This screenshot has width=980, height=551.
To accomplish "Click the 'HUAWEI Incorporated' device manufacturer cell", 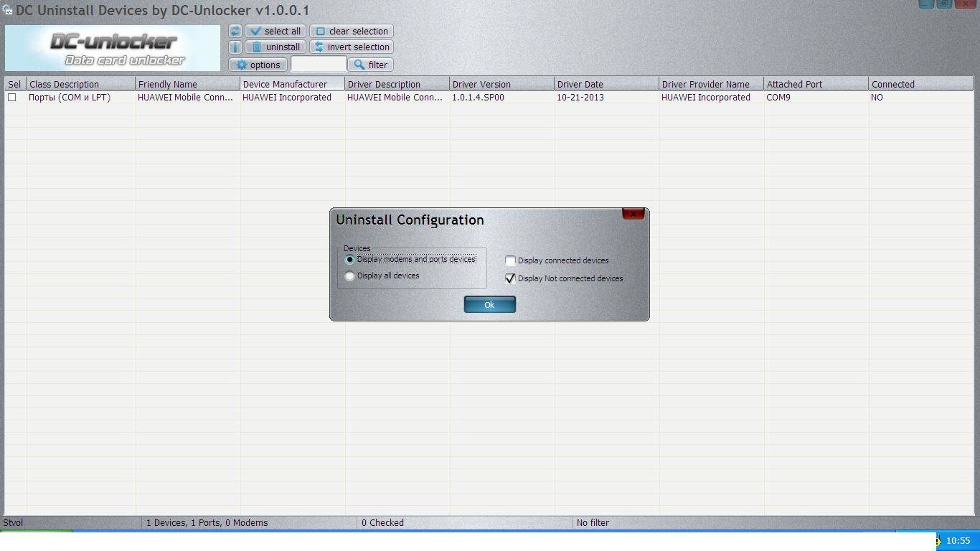I will pyautogui.click(x=293, y=98).
